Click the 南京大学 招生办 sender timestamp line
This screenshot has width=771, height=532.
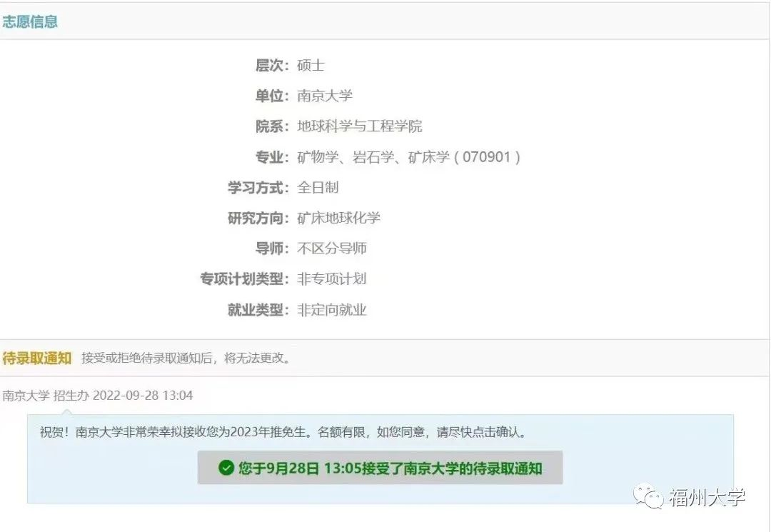[98, 396]
